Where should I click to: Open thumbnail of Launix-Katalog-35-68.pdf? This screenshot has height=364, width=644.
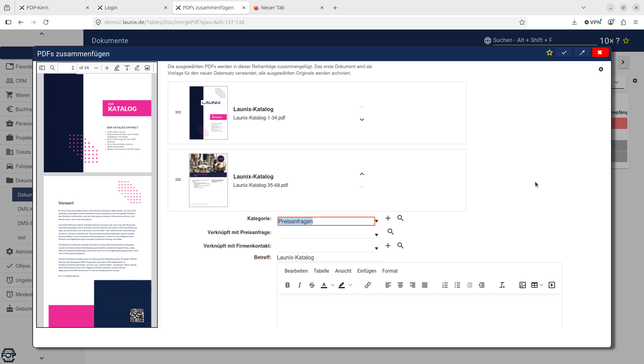(x=208, y=180)
